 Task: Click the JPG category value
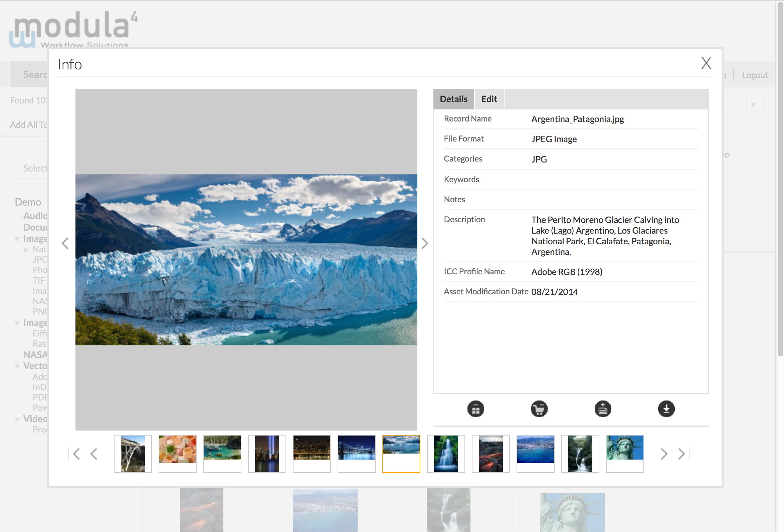[539, 159]
